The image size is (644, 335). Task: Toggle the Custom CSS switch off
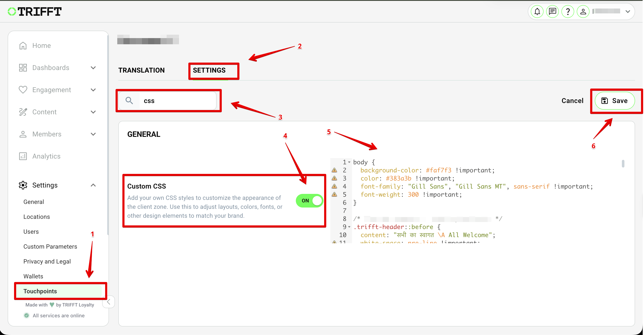point(309,200)
